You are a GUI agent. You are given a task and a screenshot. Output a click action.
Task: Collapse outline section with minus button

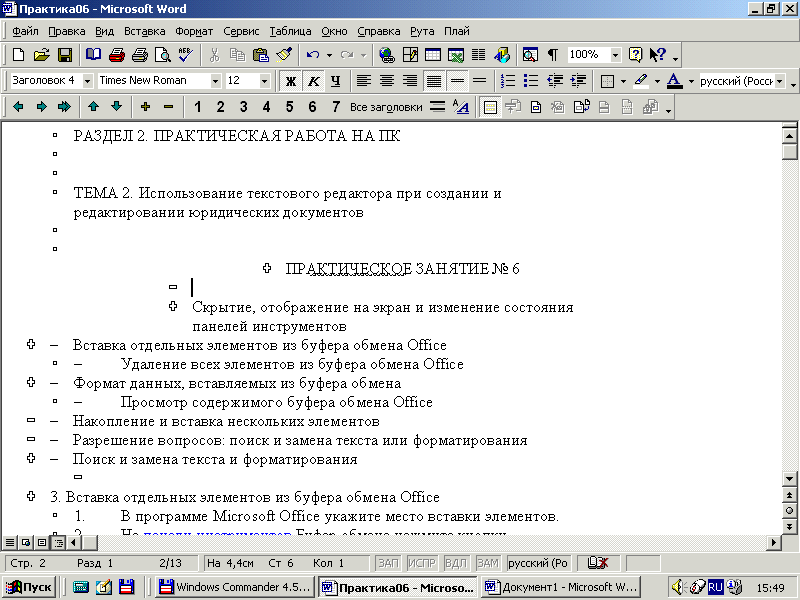[168, 107]
